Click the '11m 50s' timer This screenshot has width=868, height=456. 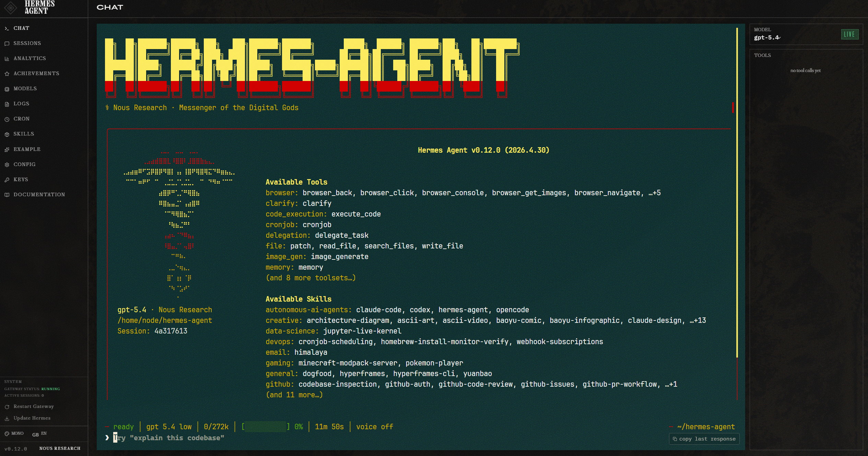[329, 427]
